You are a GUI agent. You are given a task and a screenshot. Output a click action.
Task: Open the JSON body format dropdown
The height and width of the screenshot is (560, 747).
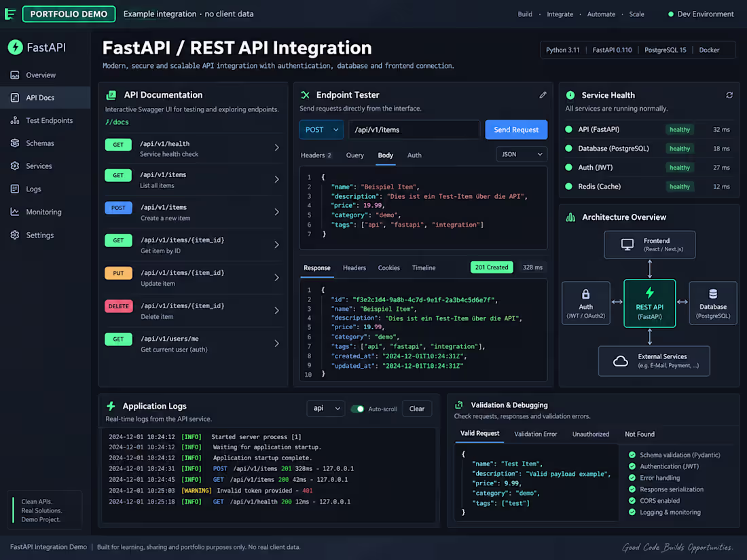pos(522,154)
